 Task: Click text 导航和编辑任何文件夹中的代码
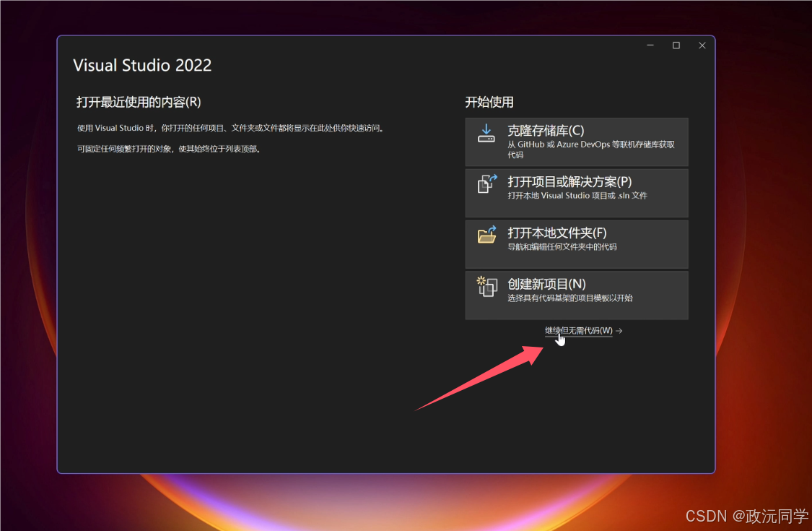[x=562, y=247]
